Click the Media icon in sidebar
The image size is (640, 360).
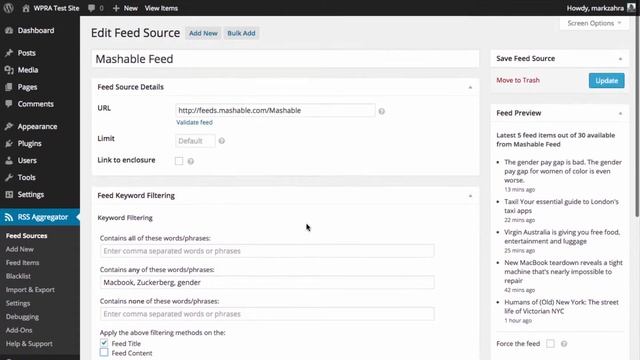pyautogui.click(x=9, y=70)
